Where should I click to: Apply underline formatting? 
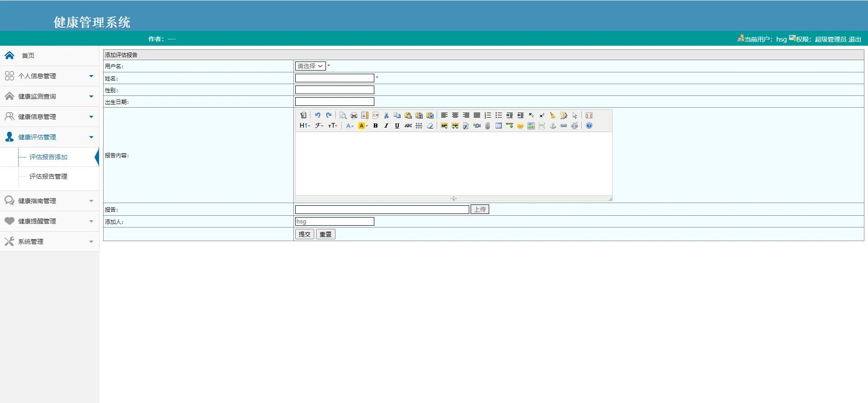(x=397, y=126)
